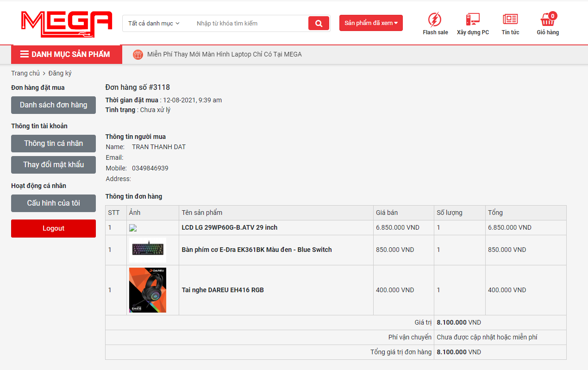Click the E-Dra keyboard product thumbnail
Viewport: 588px width, 370px height.
click(148, 250)
